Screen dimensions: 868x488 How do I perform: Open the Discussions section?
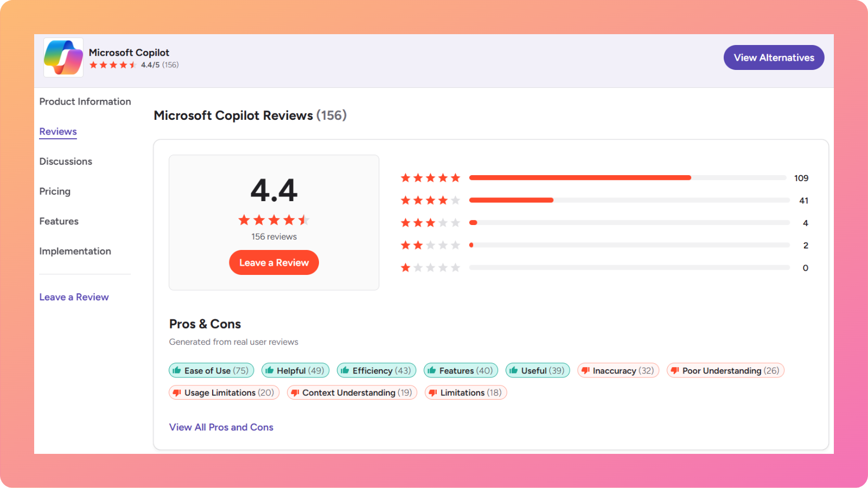coord(66,161)
